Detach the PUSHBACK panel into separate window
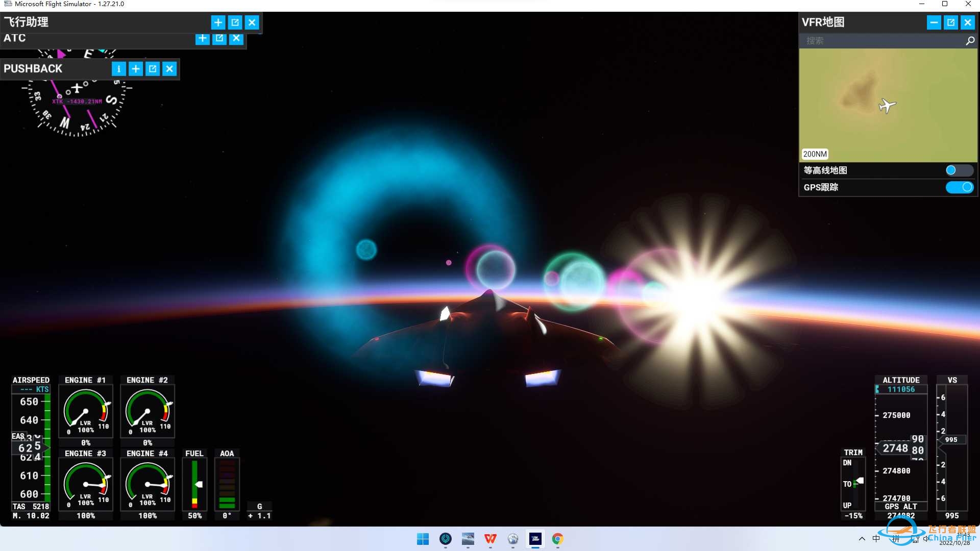Screen dimensions: 980x551 click(153, 69)
